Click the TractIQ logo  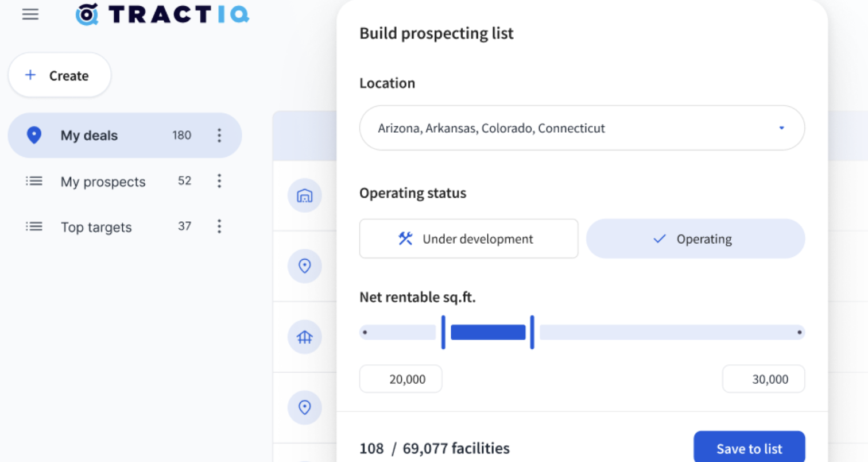pos(162,14)
